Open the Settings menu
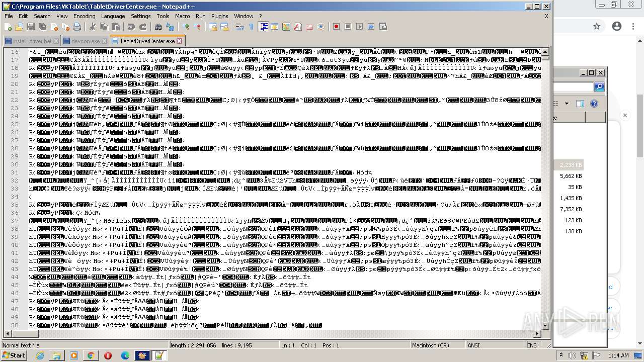 tap(141, 16)
